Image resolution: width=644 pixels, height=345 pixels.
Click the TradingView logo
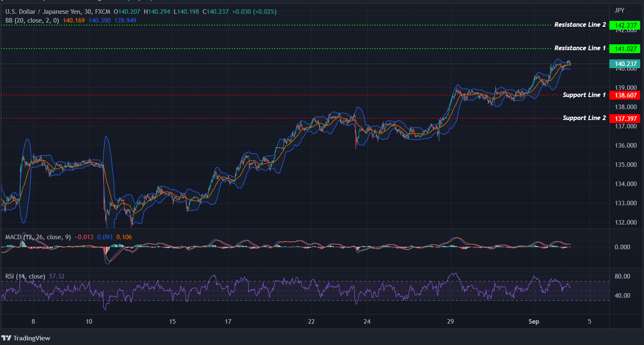tap(26, 338)
